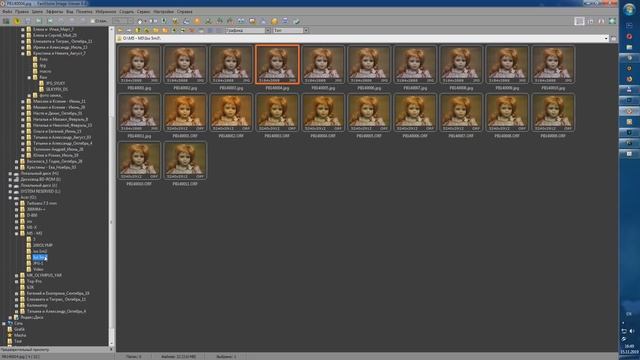
Task: Open the Правка menu
Action: tap(22, 12)
